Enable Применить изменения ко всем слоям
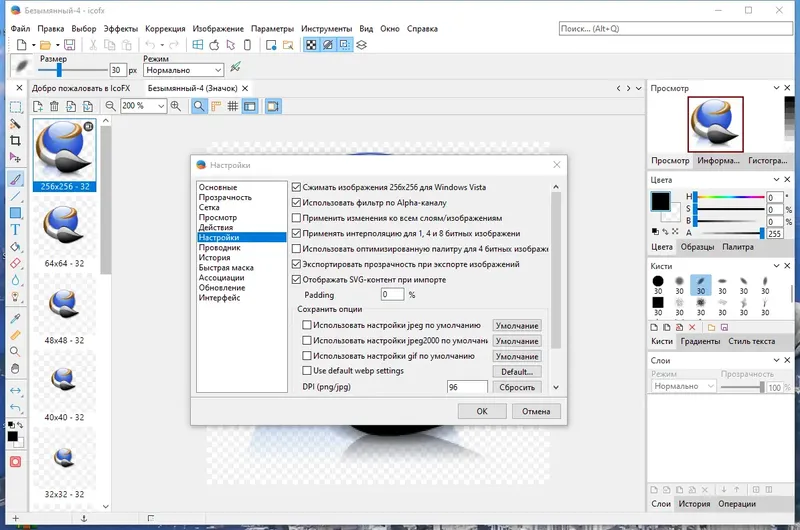 coord(296,218)
